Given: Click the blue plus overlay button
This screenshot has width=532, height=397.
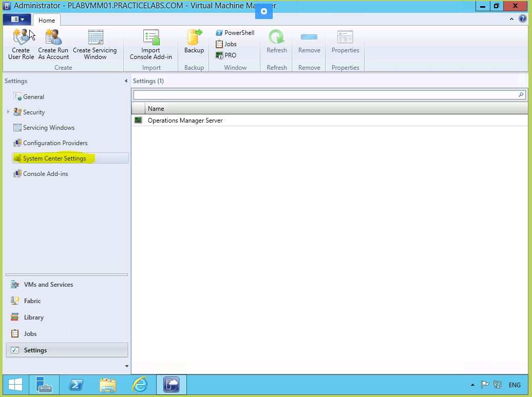Looking at the screenshot, I should click(263, 11).
